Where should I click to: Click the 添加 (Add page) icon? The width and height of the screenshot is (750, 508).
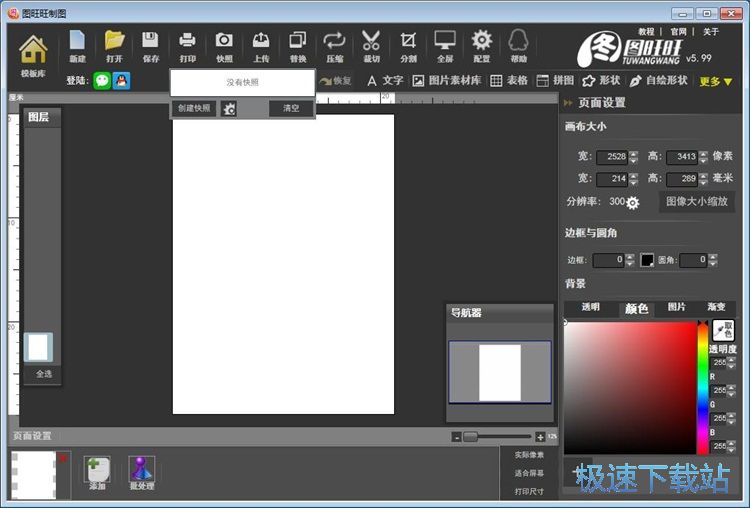point(97,472)
